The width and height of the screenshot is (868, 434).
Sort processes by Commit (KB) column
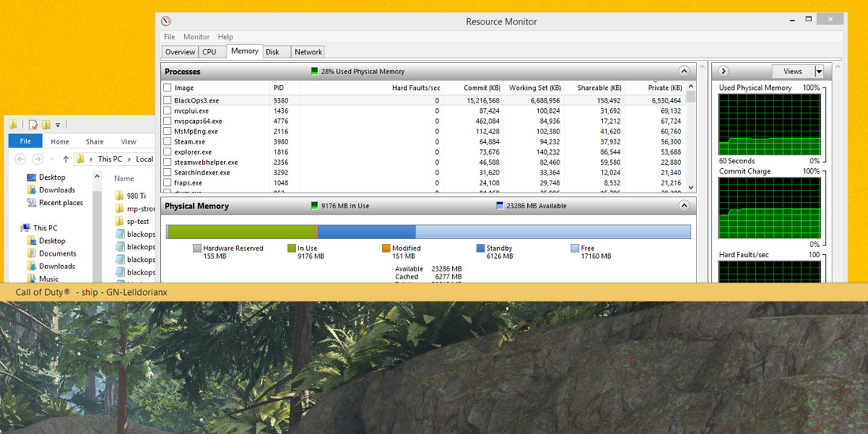(482, 88)
